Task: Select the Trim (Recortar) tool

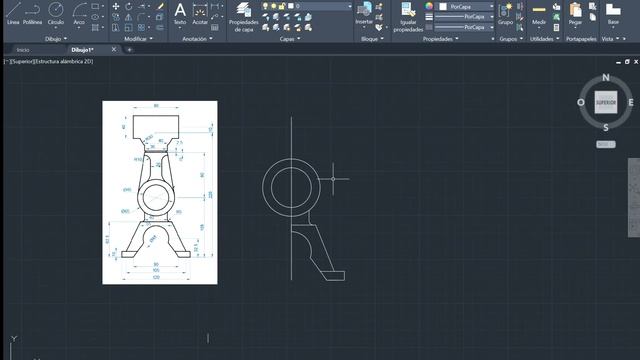Action: click(142, 6)
